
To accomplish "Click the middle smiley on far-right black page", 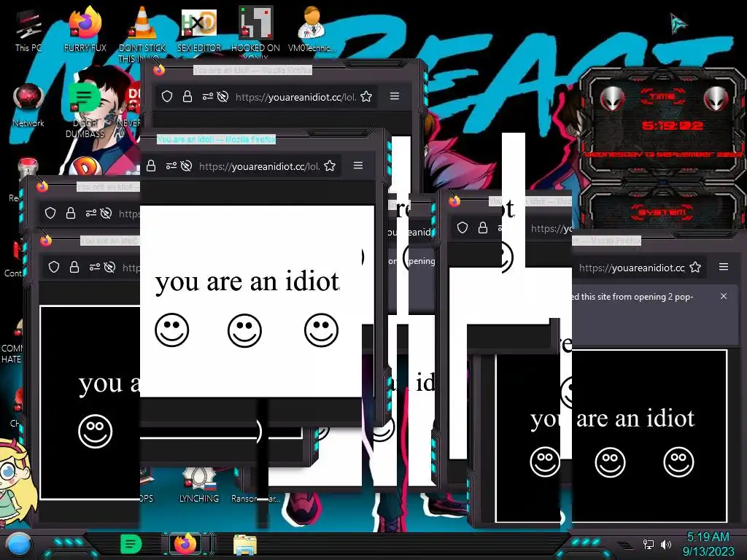I will [611, 462].
